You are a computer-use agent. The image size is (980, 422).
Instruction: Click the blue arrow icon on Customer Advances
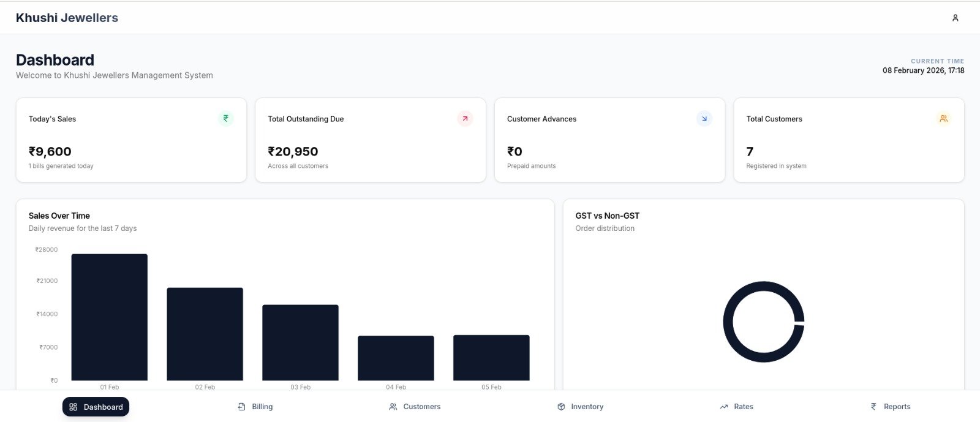tap(704, 118)
